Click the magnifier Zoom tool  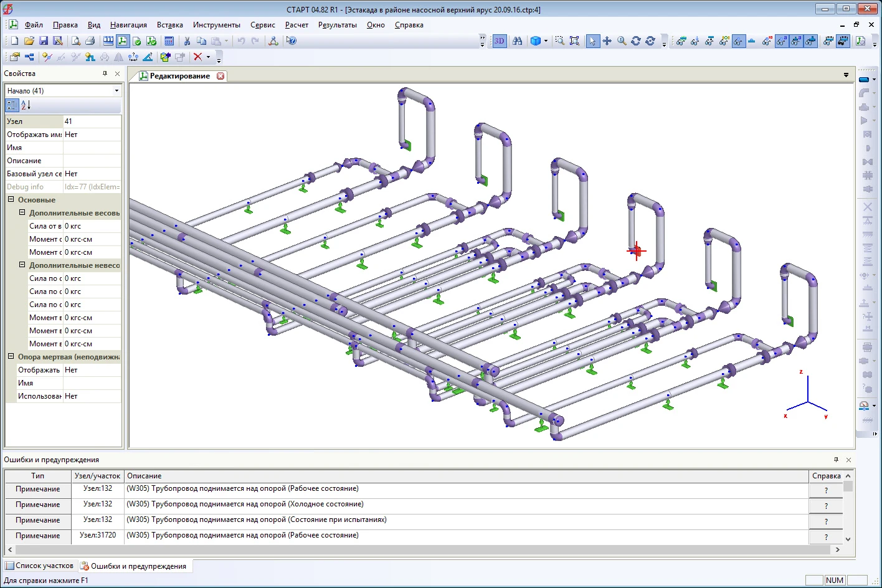[622, 41]
